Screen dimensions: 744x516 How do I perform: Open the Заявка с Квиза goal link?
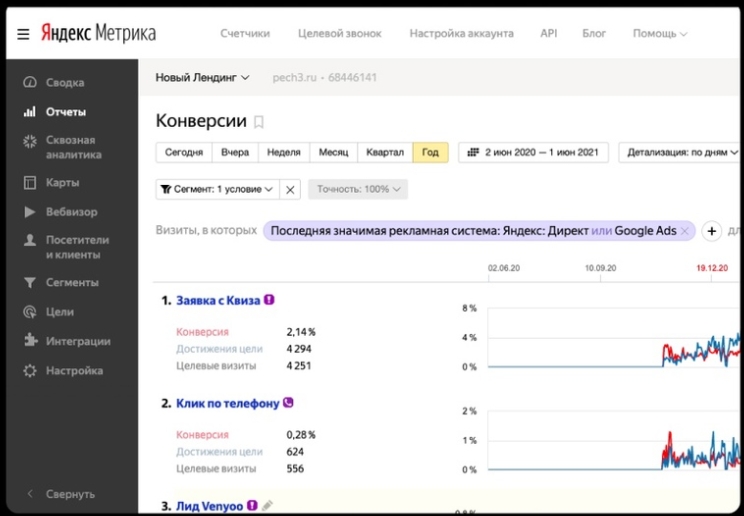(x=218, y=300)
